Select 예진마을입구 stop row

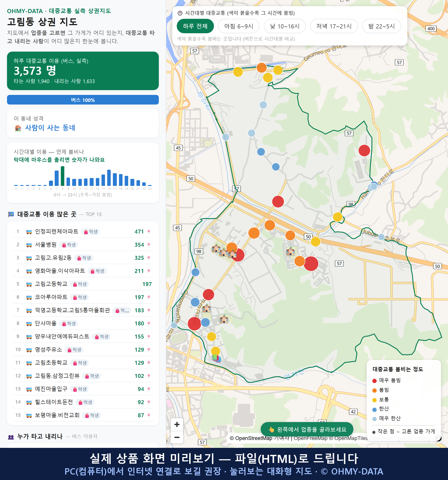tap(83, 389)
